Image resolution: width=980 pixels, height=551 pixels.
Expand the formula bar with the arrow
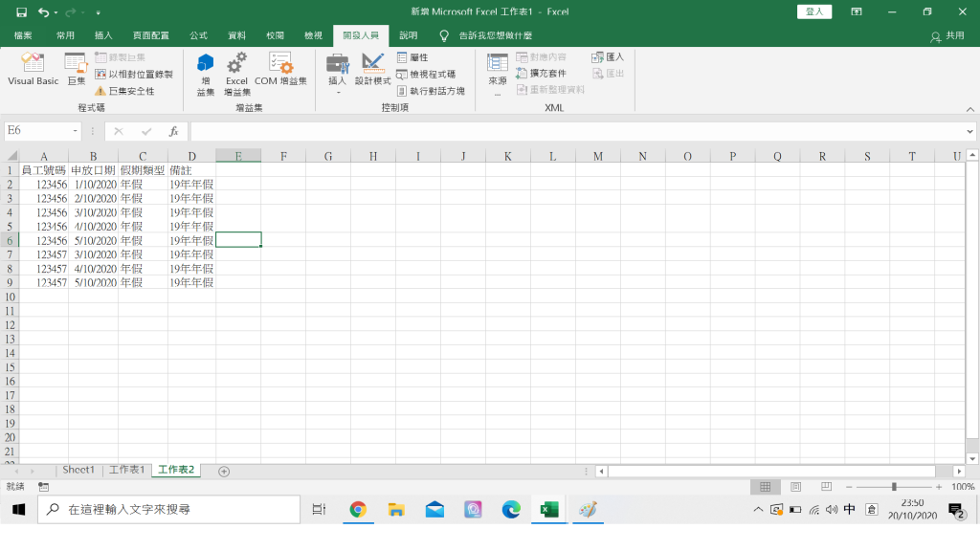click(970, 132)
